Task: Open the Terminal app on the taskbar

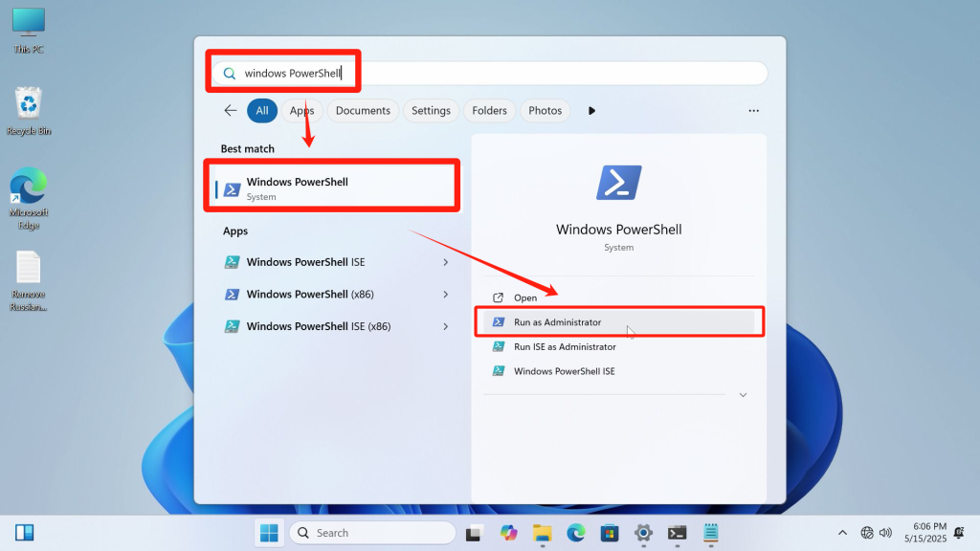Action: tap(677, 533)
